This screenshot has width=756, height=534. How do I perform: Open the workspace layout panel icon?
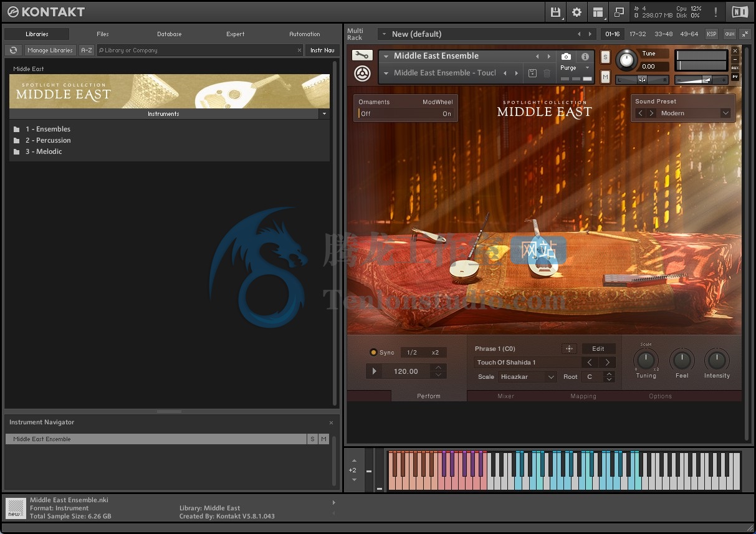(x=598, y=12)
